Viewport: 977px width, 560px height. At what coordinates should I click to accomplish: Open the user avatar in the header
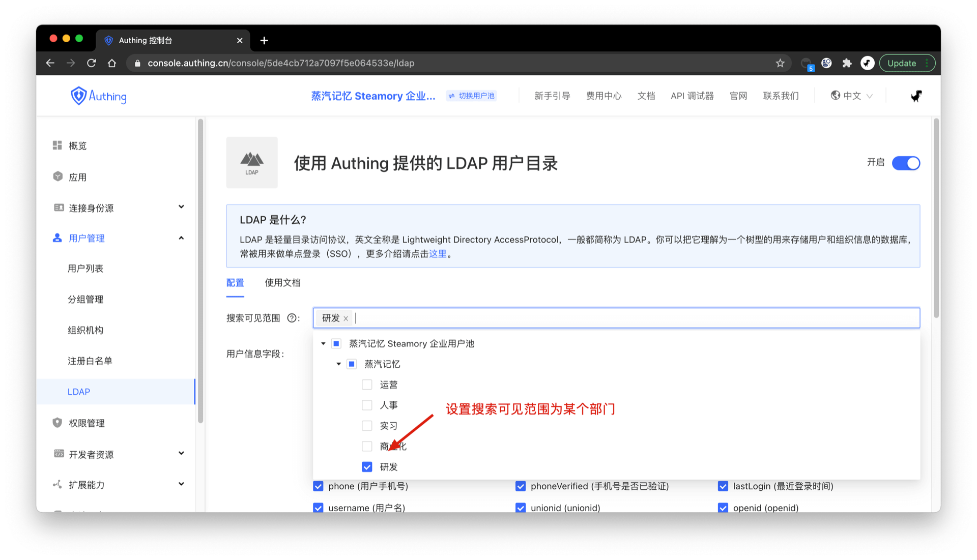[916, 96]
